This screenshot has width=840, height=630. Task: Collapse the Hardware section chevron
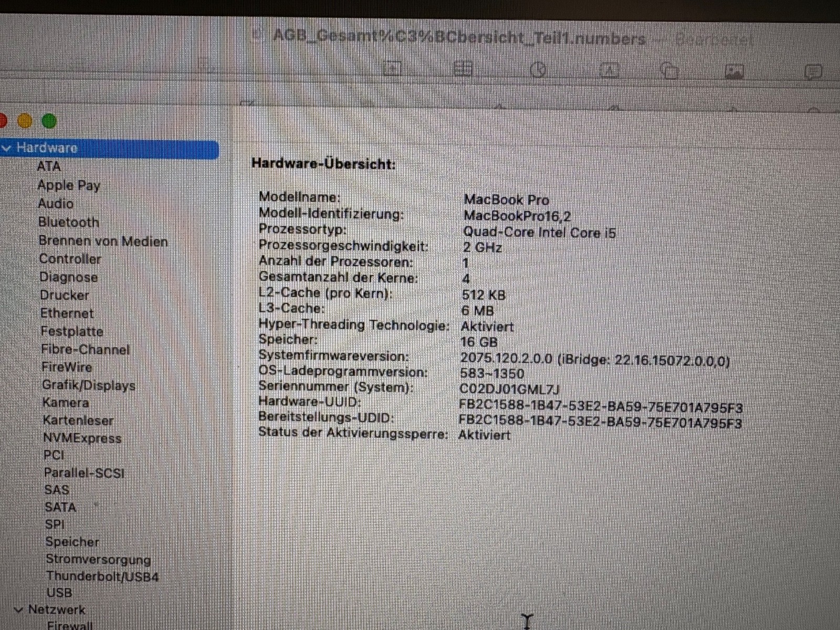(x=7, y=149)
